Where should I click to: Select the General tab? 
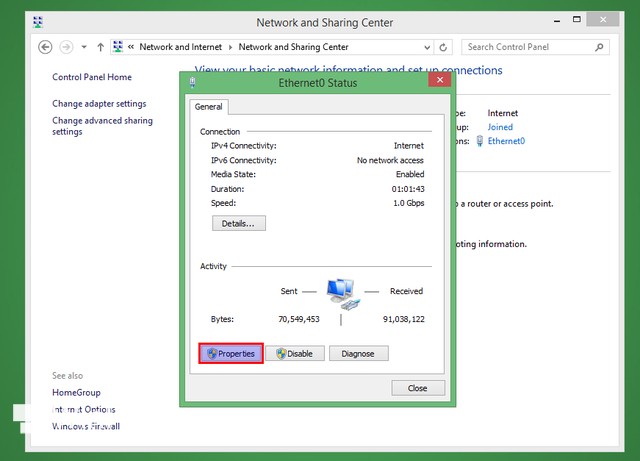pyautogui.click(x=209, y=107)
